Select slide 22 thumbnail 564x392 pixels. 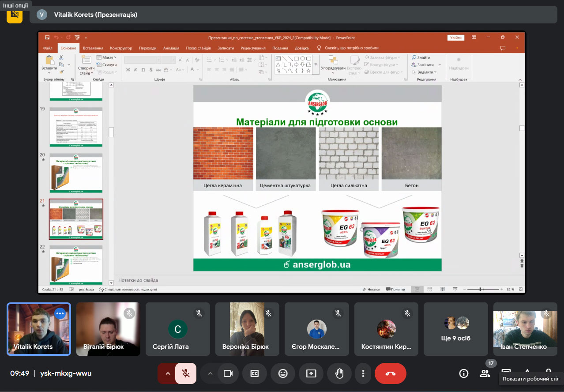tap(76, 264)
